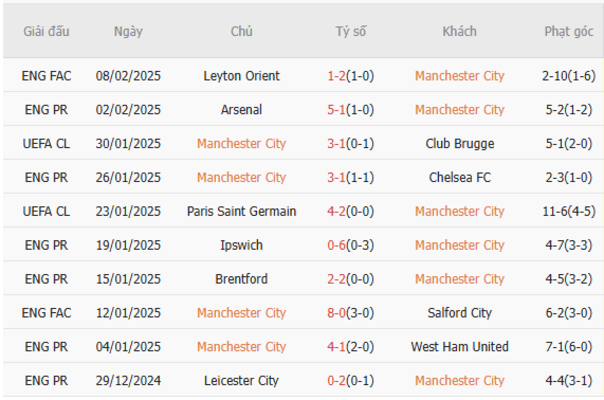Select the date 30/01/2025
The width and height of the screenshot is (604, 400).
tap(128, 144)
